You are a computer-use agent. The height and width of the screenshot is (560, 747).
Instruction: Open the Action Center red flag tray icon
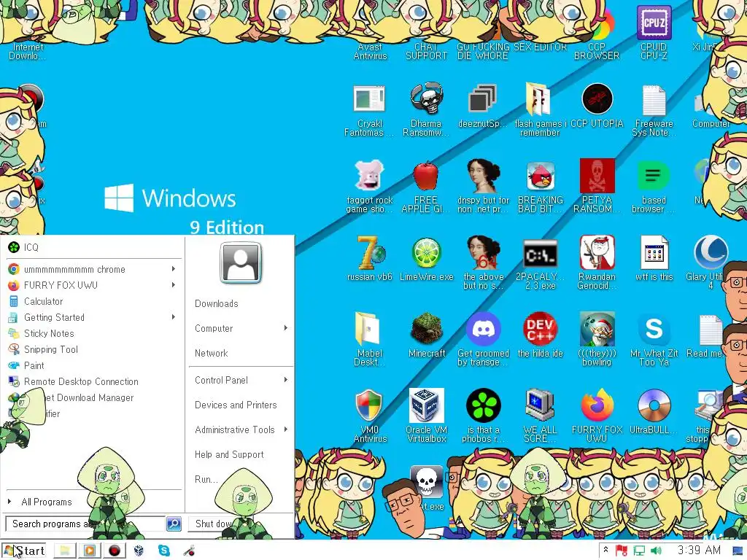[622, 551]
